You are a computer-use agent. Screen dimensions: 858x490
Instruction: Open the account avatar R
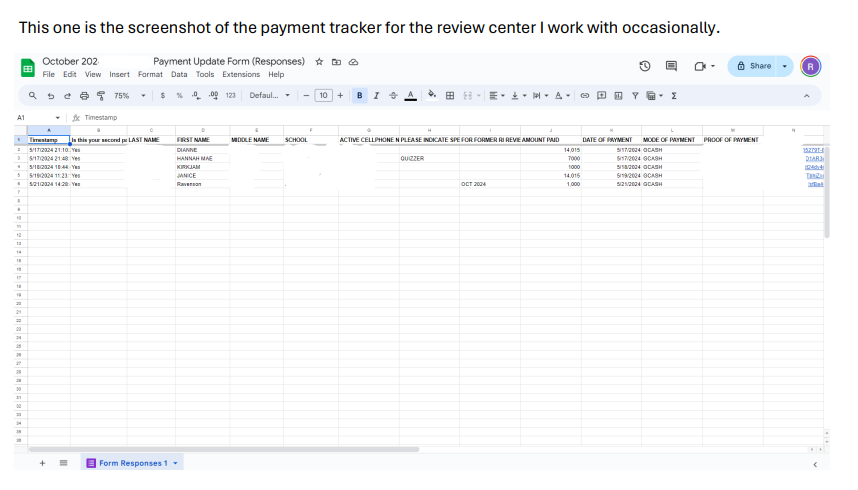(x=810, y=66)
